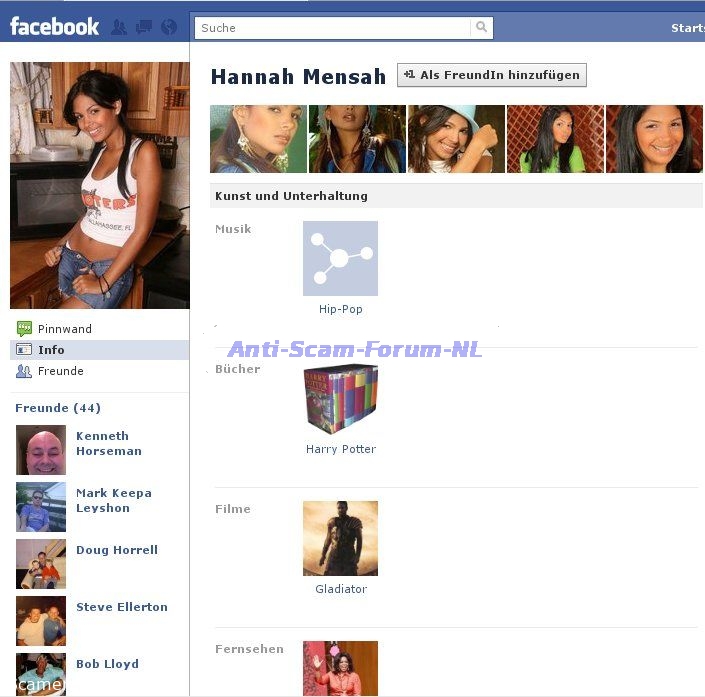Open the Gladiator movie thumbnail
The width and height of the screenshot is (705, 697).
pyautogui.click(x=340, y=538)
